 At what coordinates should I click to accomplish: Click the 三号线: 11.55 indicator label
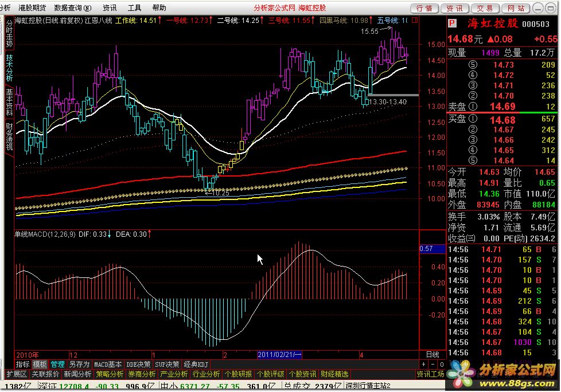pyautogui.click(x=291, y=21)
